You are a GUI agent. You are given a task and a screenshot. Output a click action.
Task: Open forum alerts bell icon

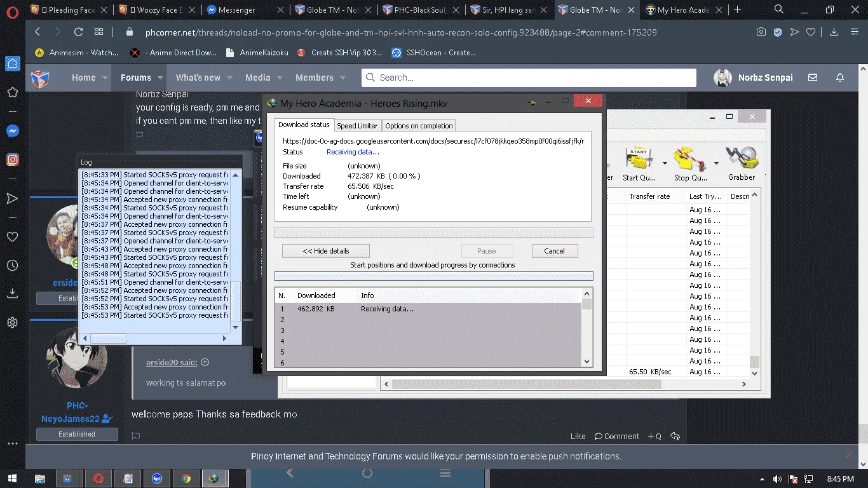coord(840,78)
